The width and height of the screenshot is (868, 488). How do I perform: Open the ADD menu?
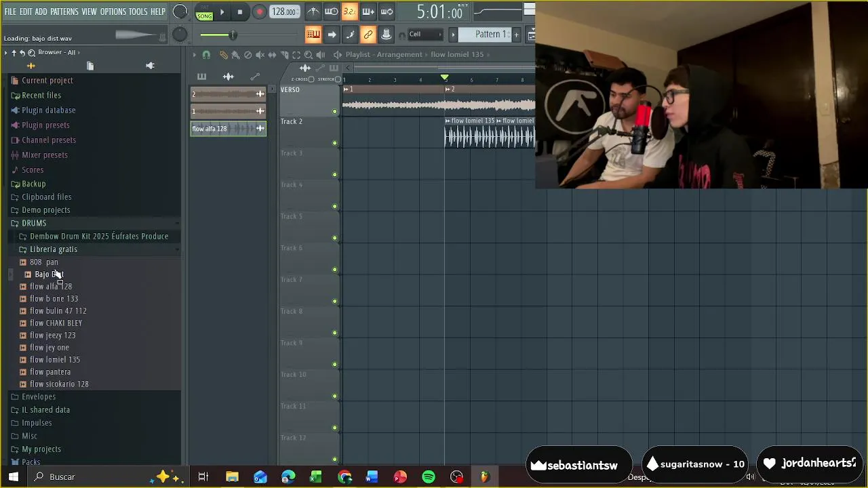pos(41,12)
